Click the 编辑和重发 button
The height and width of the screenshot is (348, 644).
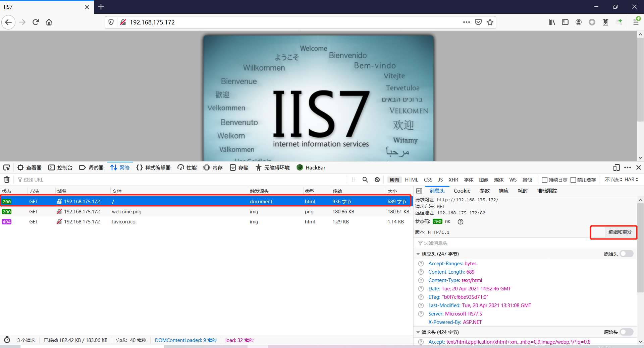620,232
